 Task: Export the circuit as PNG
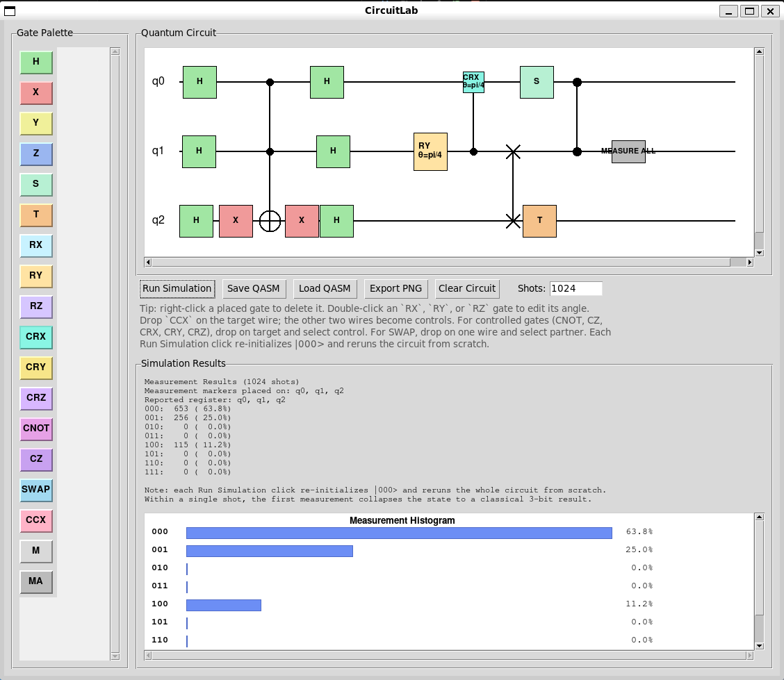point(395,289)
